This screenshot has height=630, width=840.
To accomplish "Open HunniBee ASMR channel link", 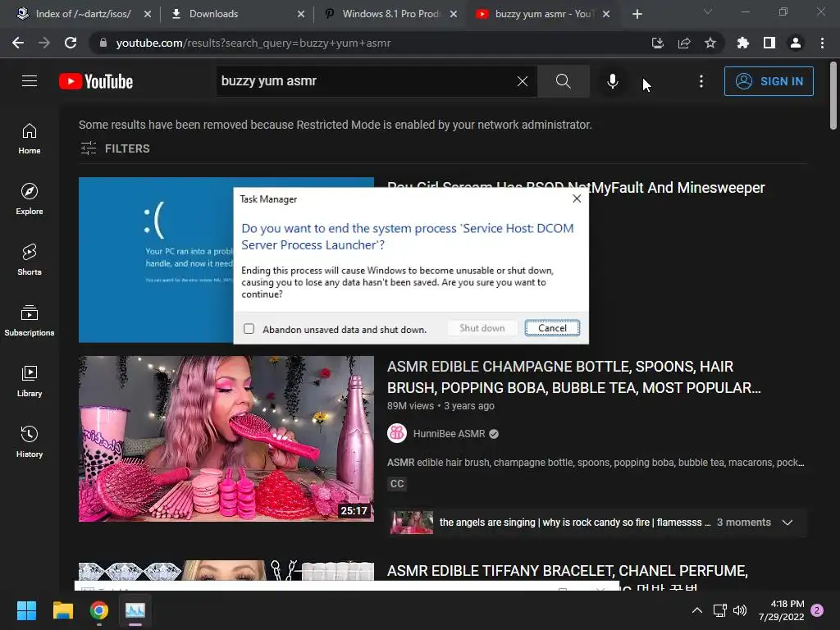I will pyautogui.click(x=449, y=433).
